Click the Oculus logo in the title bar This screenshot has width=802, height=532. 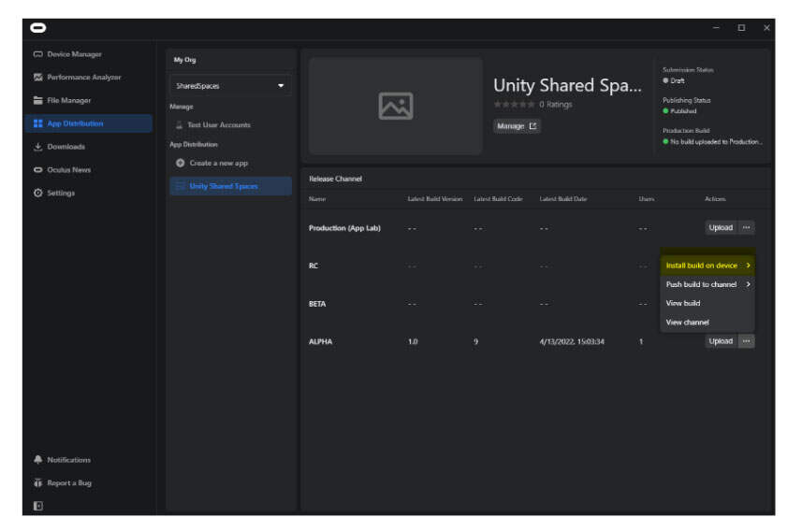coord(38,28)
